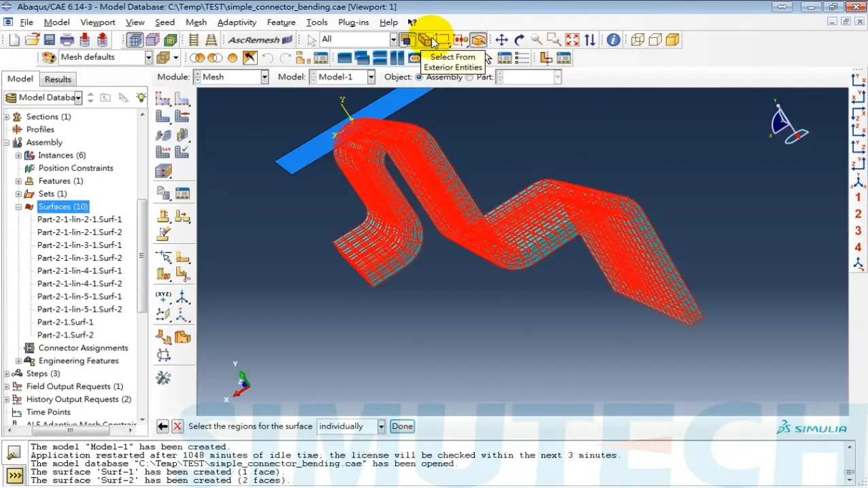Select the Part object radio button
868x488 pixels.
(x=469, y=77)
